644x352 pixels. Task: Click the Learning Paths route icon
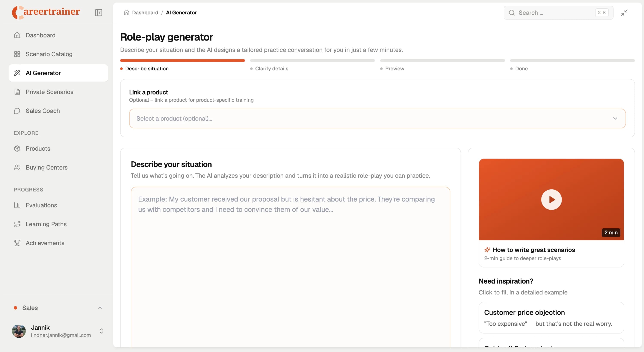click(17, 224)
